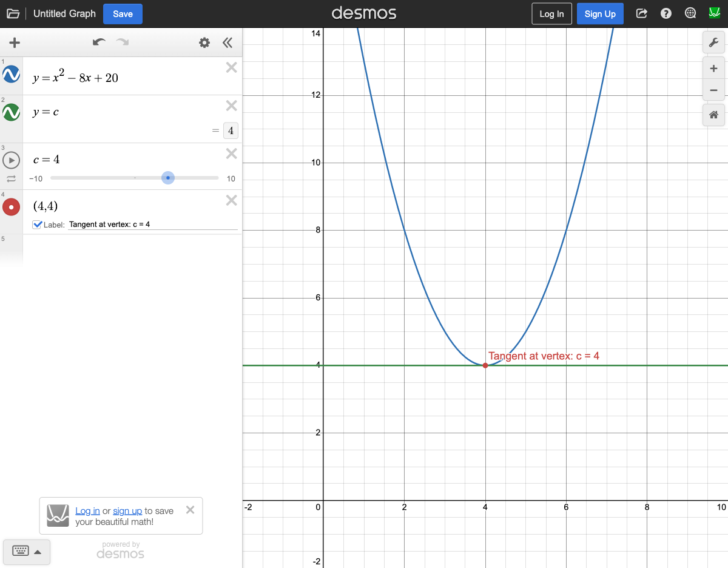This screenshot has width=728, height=568.
Task: Zoom out on the graph
Action: tap(713, 90)
